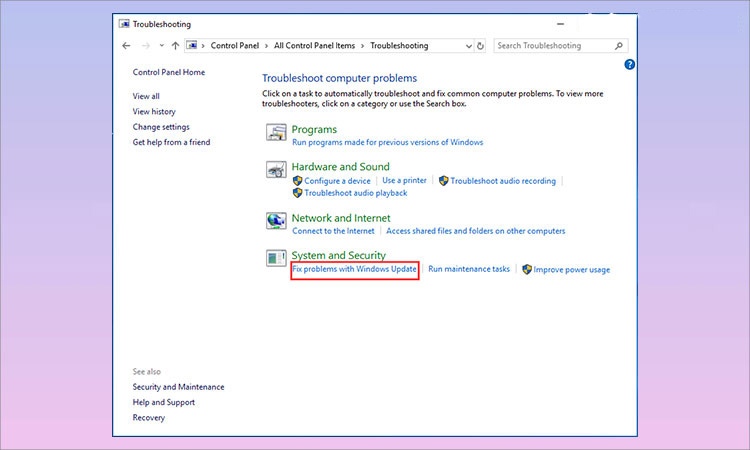Choose Get help from a friend
The height and width of the screenshot is (450, 750).
(x=171, y=142)
